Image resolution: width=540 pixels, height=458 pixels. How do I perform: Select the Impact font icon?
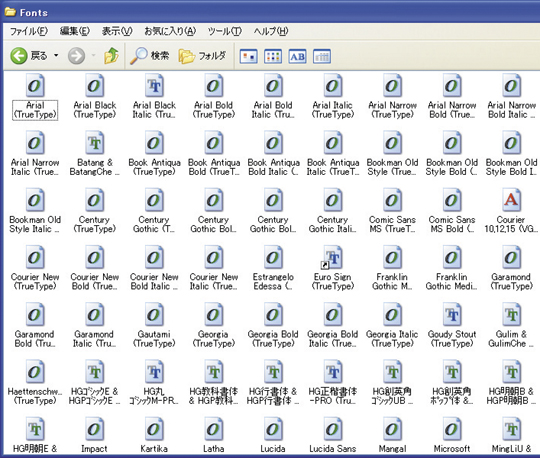click(x=95, y=429)
